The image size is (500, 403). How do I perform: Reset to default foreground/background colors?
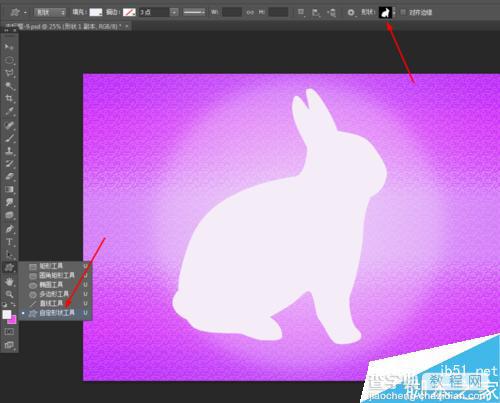(5, 304)
